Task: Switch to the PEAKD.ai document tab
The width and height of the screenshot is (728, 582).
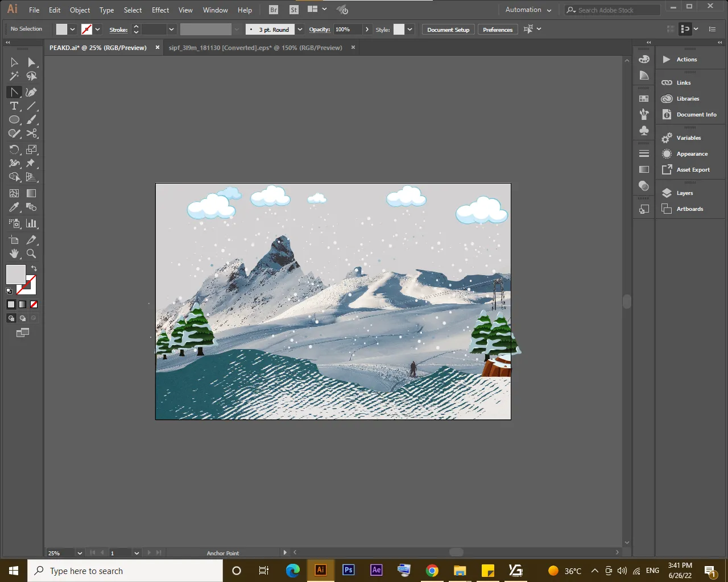Action: click(98, 48)
